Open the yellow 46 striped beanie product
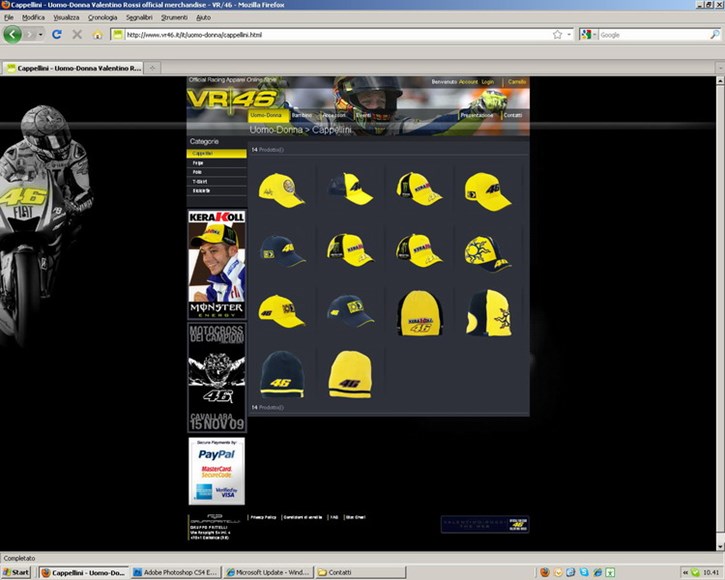Viewport: 725px width, 580px height. coord(350,374)
